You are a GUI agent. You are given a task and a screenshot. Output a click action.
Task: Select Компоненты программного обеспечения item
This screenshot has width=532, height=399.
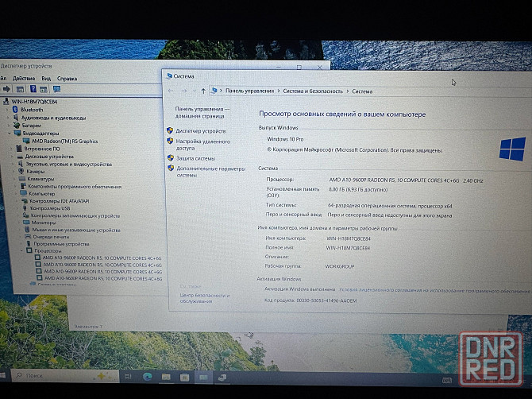pos(75,187)
